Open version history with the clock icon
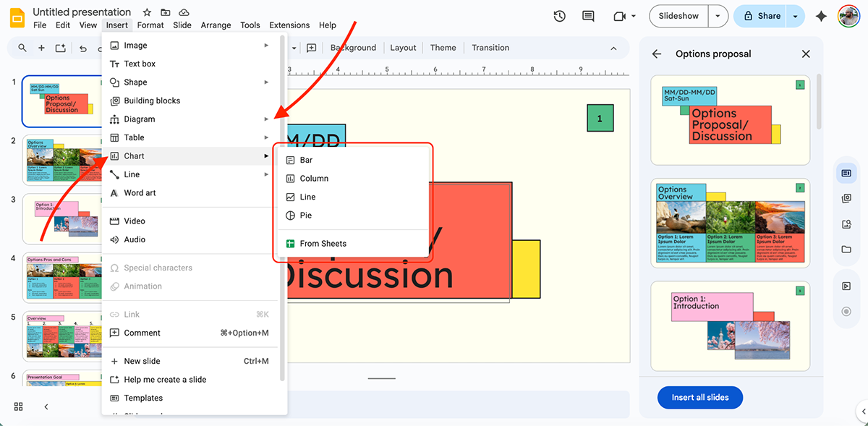This screenshot has height=426, width=868. [559, 15]
